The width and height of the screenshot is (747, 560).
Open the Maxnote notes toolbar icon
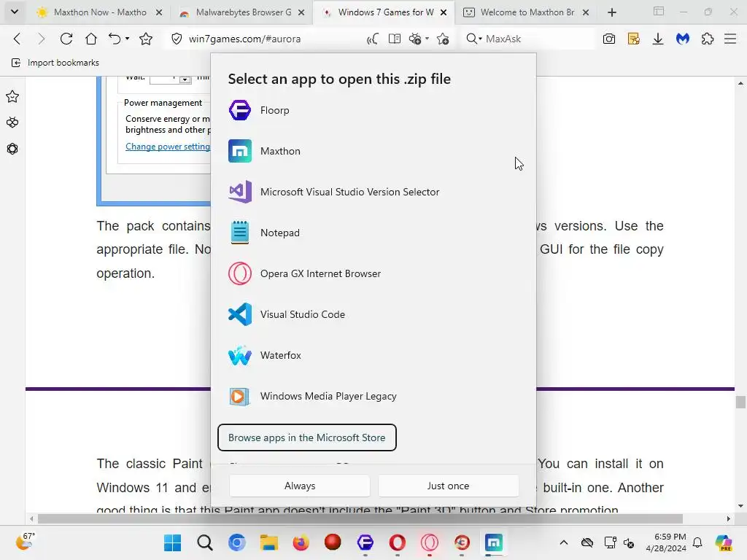[634, 39]
